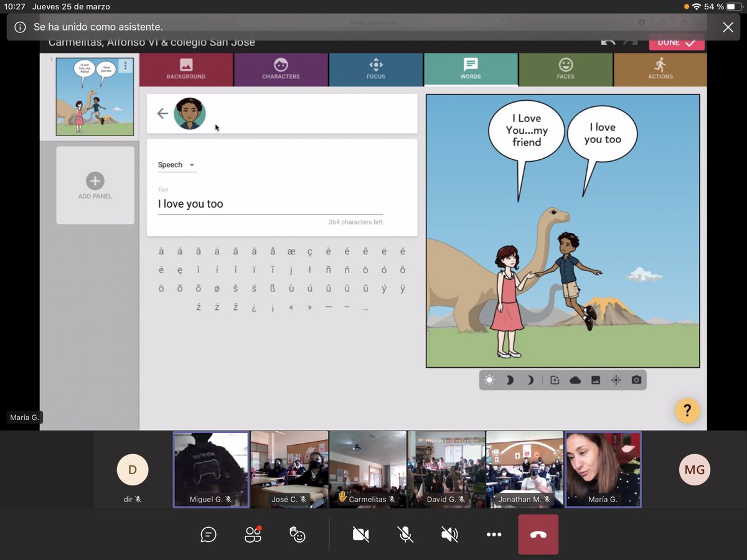The height and width of the screenshot is (560, 747).
Task: Insert the inverted question mark ¿ character
Action: point(254,307)
